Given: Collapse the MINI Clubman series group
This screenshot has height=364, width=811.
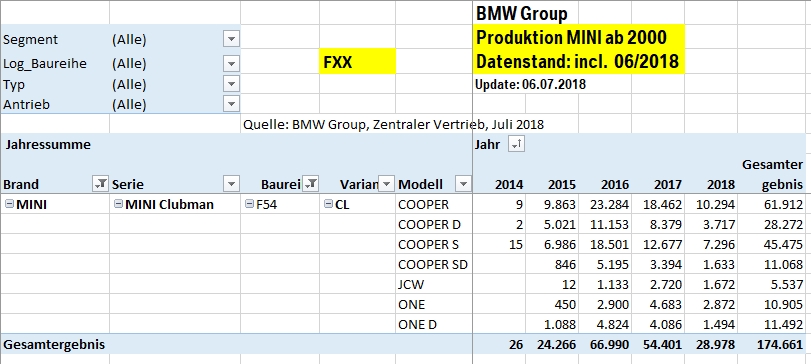Looking at the screenshot, I should click(118, 204).
